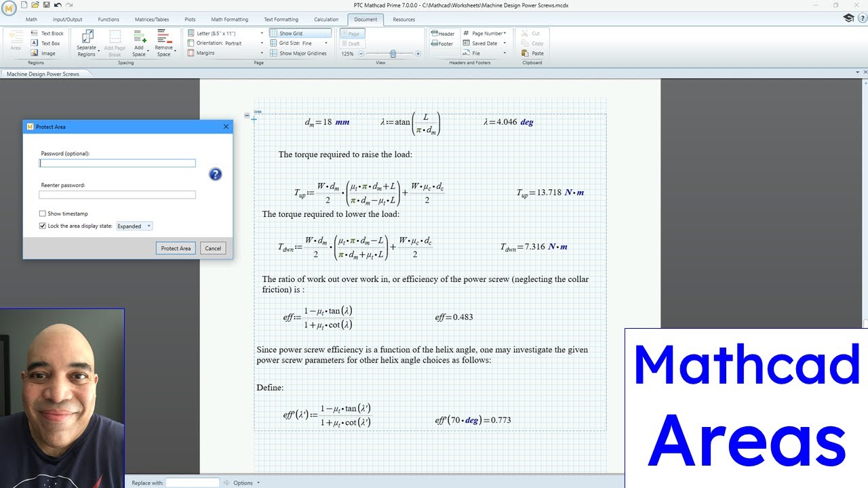Viewport: 868px width, 488px height.
Task: Undo the last action in the quick access toolbar
Action: tap(58, 5)
